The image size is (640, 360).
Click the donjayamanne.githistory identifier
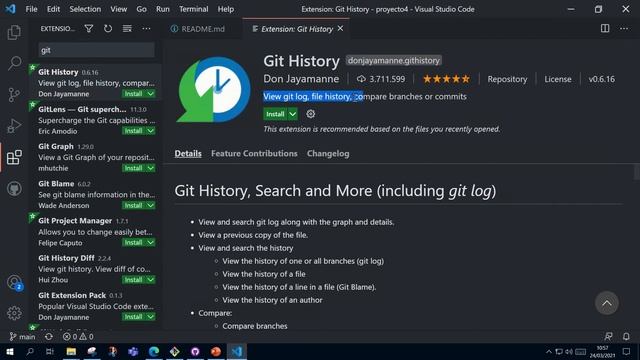pyautogui.click(x=393, y=60)
